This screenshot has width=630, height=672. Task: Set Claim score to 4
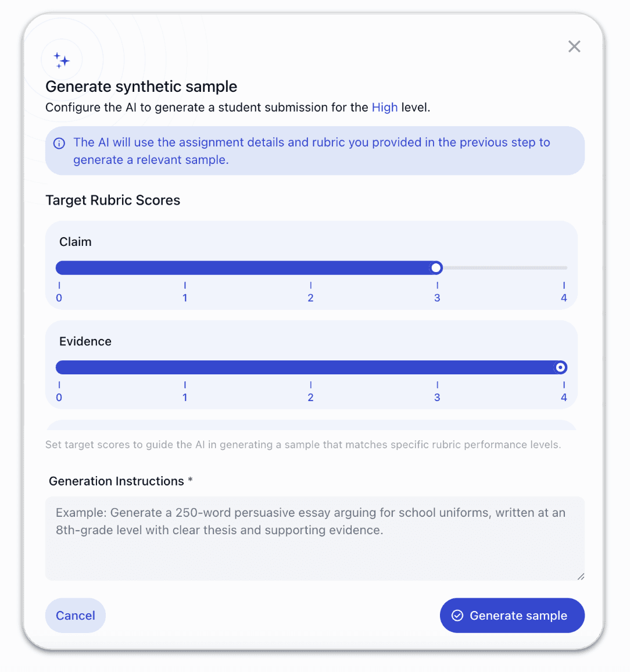(x=563, y=268)
